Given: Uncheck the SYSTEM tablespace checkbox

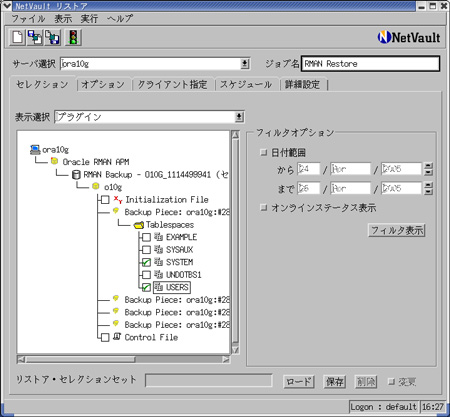Looking at the screenshot, I should click(x=146, y=262).
